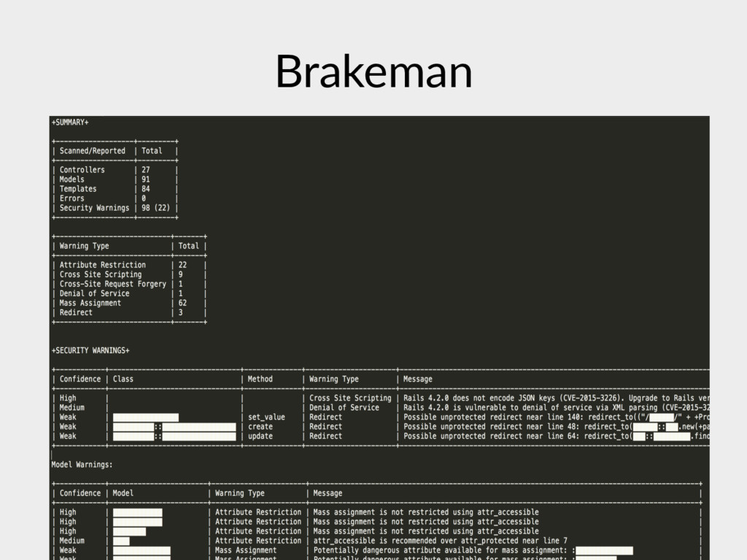Click the update method cell
The image size is (747, 560).
[260, 436]
